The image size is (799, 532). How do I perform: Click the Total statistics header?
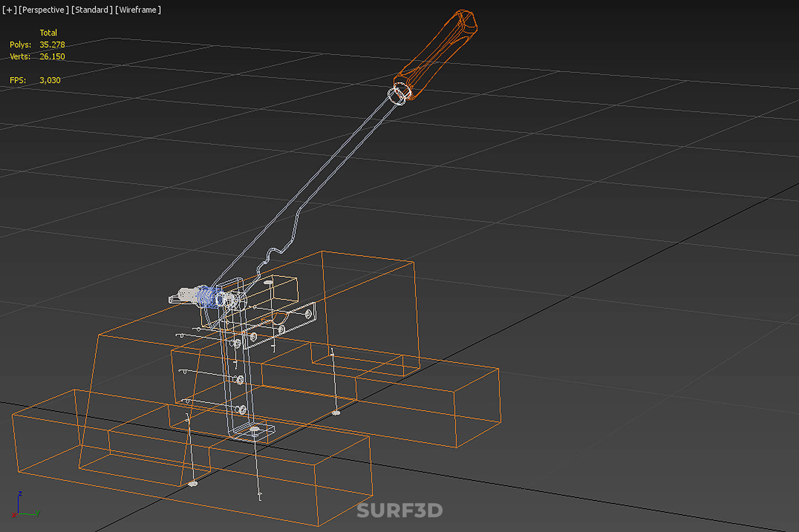pyautogui.click(x=48, y=32)
